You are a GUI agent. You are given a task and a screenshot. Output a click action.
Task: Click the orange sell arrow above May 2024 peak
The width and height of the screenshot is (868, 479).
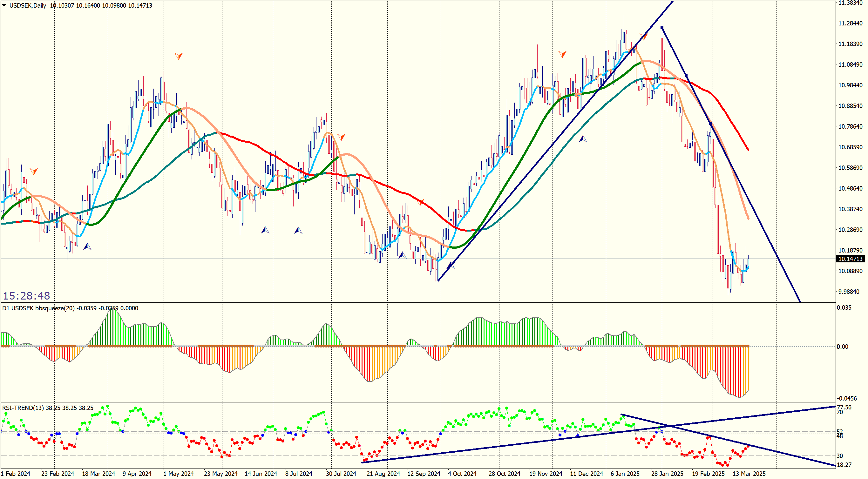coord(179,56)
